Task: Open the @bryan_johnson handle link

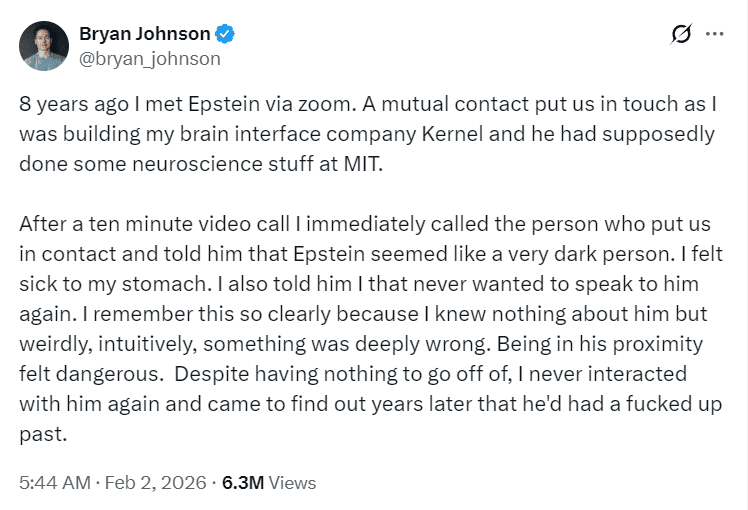Action: tap(149, 58)
